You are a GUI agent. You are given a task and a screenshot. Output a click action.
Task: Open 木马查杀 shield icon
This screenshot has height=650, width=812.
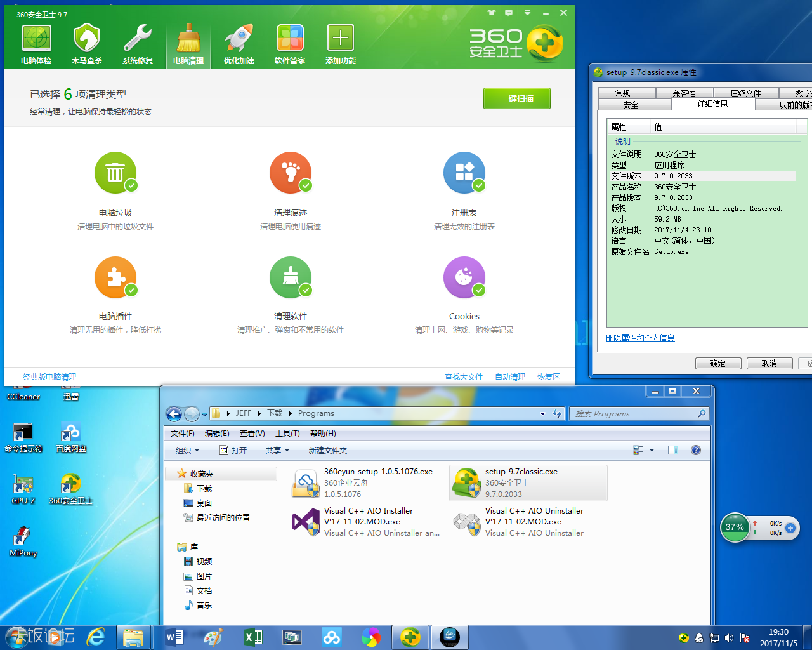[x=87, y=44]
